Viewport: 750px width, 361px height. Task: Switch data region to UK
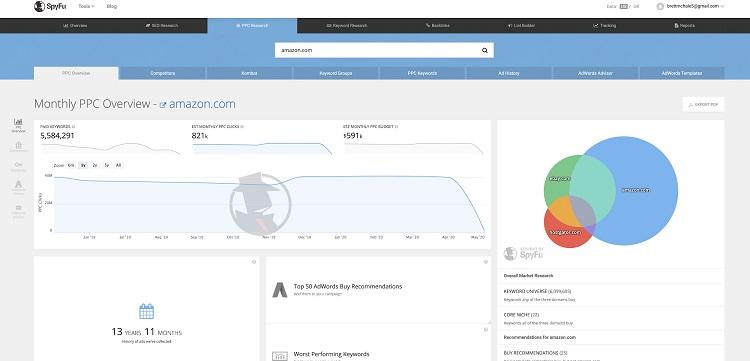[636, 6]
